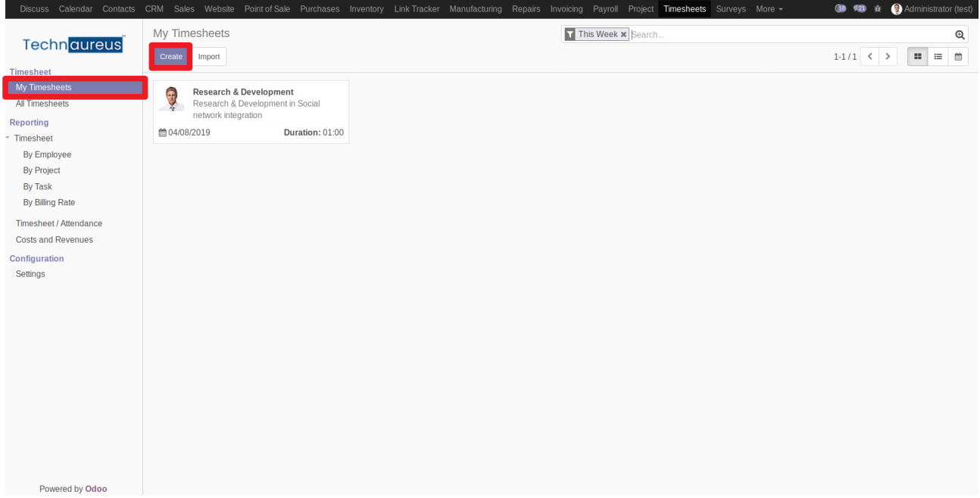Open Surveys app
This screenshot has height=498, width=980.
(731, 9)
